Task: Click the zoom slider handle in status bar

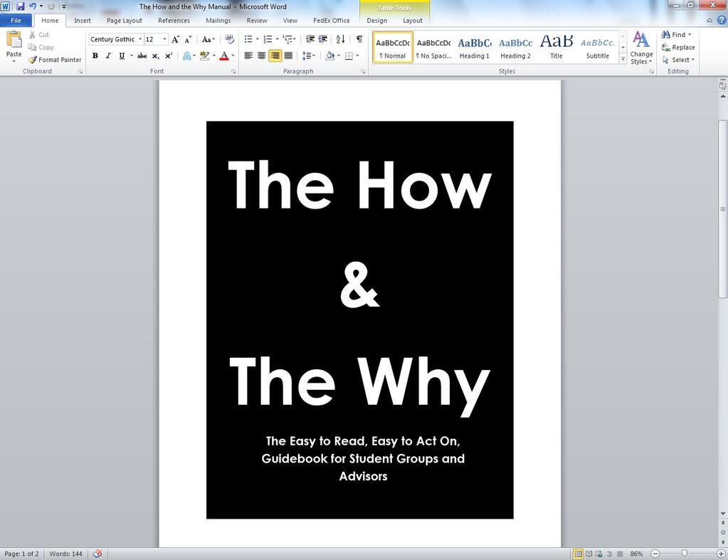Action: (x=685, y=554)
